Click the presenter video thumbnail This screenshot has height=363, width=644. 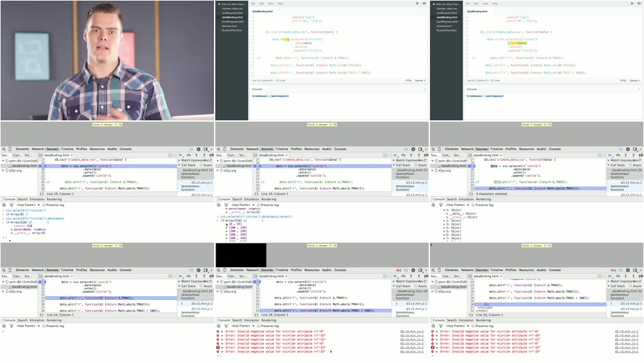point(107,60)
